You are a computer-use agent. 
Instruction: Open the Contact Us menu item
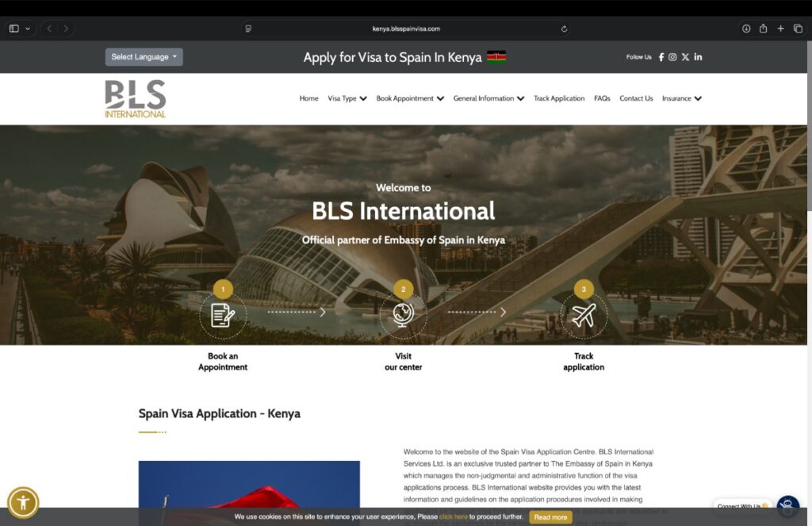[636, 98]
